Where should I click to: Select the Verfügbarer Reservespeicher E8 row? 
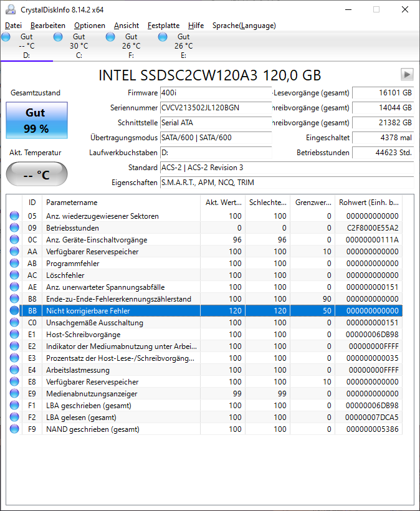click(x=204, y=381)
